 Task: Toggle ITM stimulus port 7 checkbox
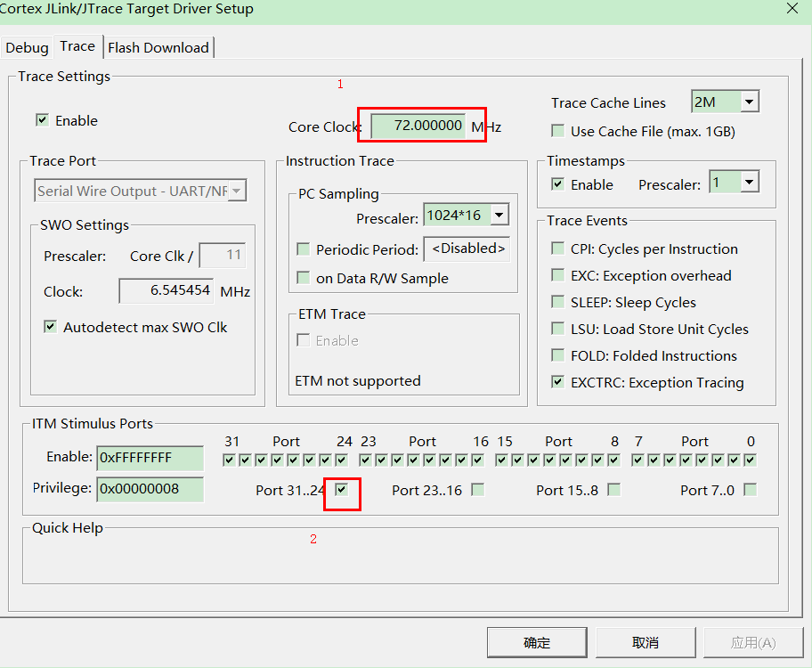(637, 460)
